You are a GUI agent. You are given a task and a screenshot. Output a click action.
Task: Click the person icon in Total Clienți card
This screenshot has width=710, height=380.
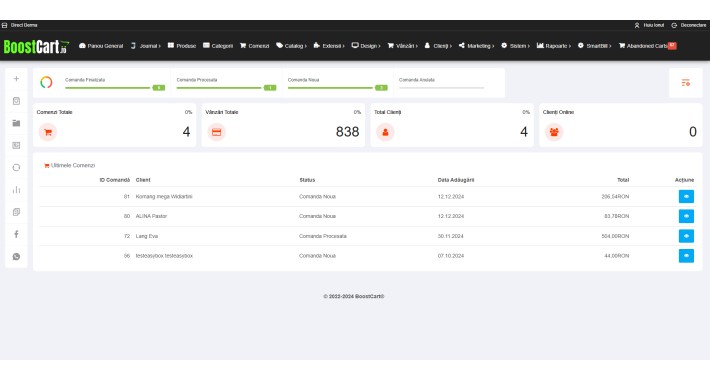(x=385, y=132)
